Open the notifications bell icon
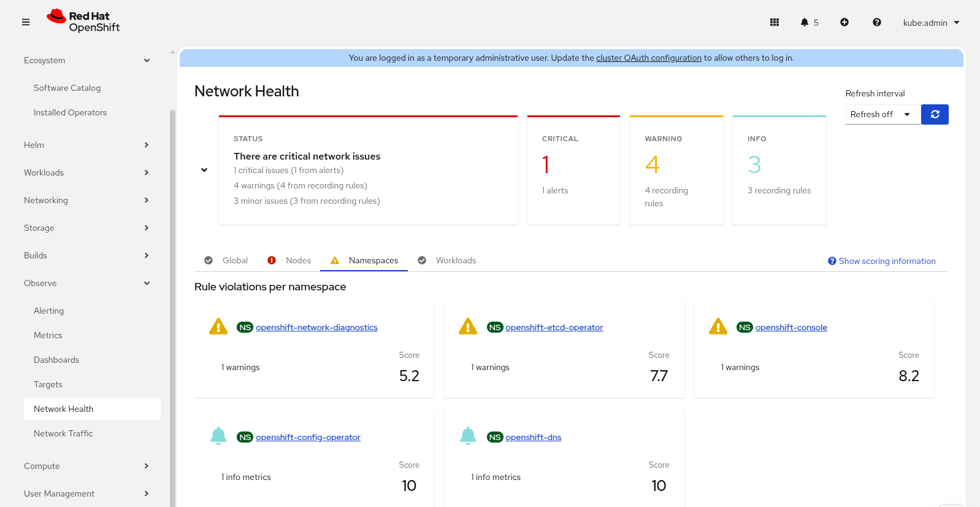 [805, 22]
